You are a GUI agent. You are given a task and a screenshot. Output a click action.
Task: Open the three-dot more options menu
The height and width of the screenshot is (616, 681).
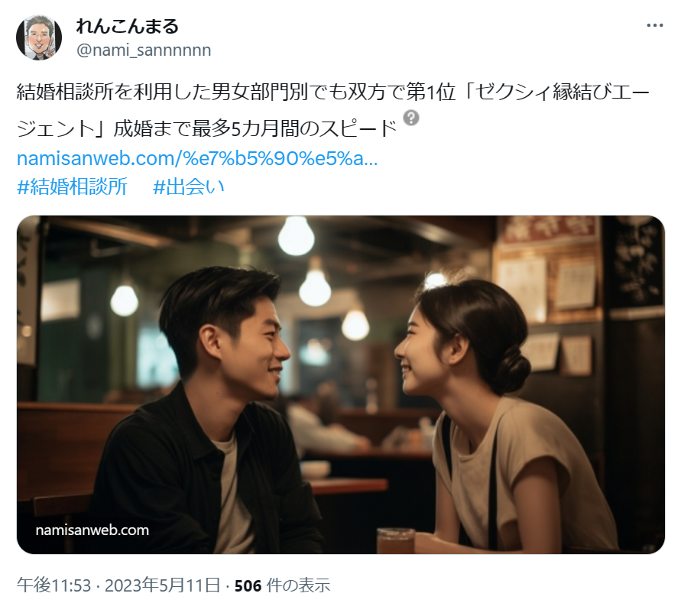click(x=654, y=26)
